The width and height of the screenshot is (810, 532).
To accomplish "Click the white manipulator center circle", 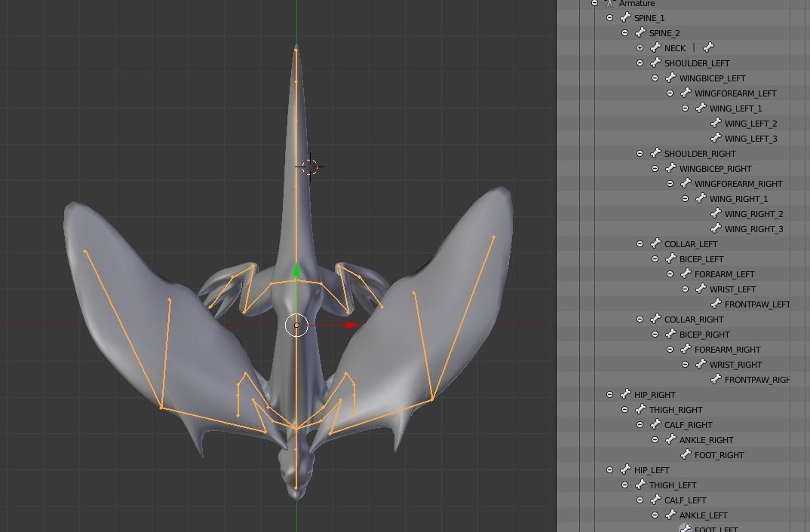I will (296, 325).
